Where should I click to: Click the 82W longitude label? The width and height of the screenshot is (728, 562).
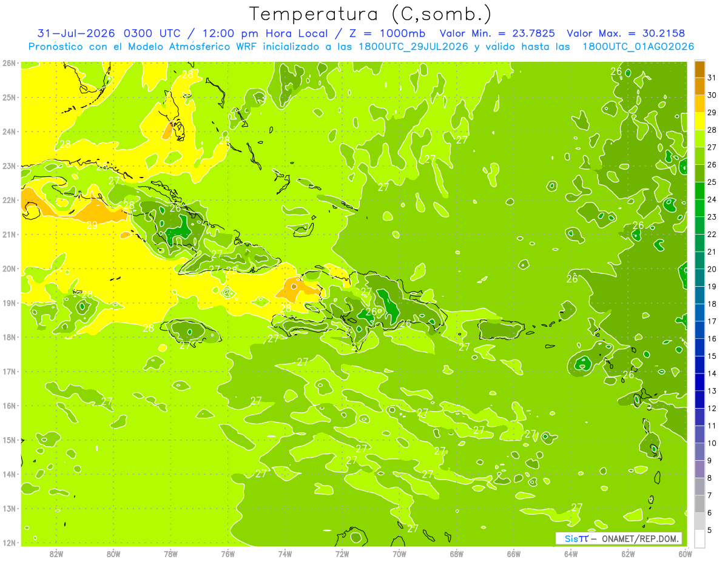tap(56, 554)
